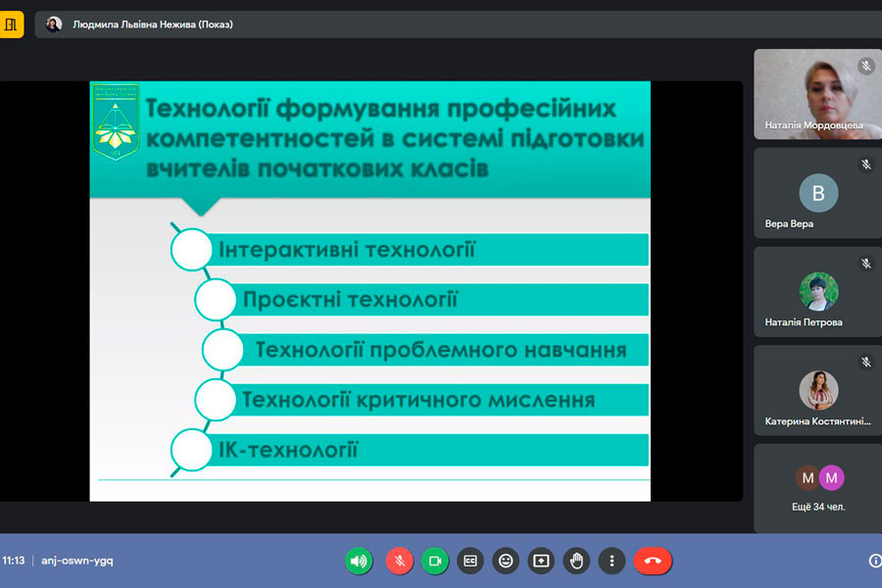Select the Вера Вера participant tile

818,193
